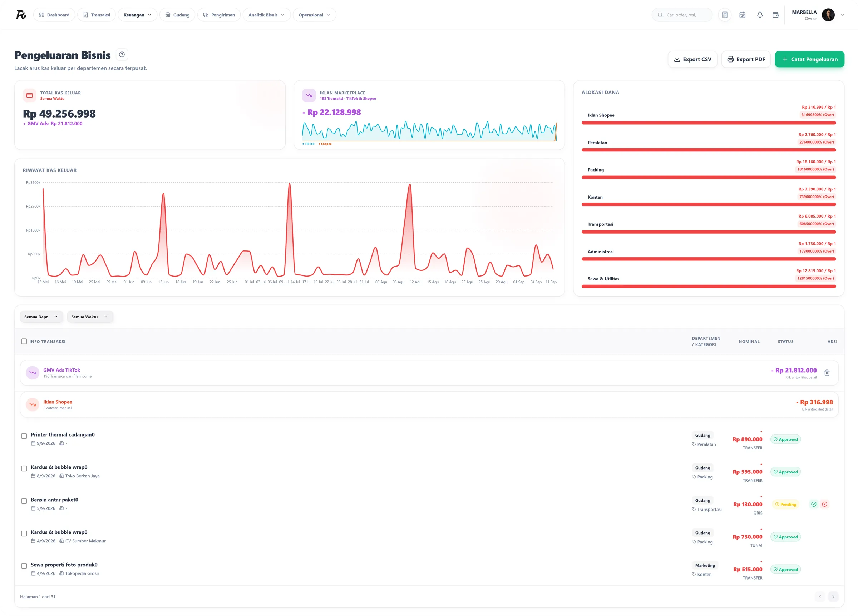Viewport: 858px width, 616px height.
Task: Go to previous page with left arrow
Action: 820,597
